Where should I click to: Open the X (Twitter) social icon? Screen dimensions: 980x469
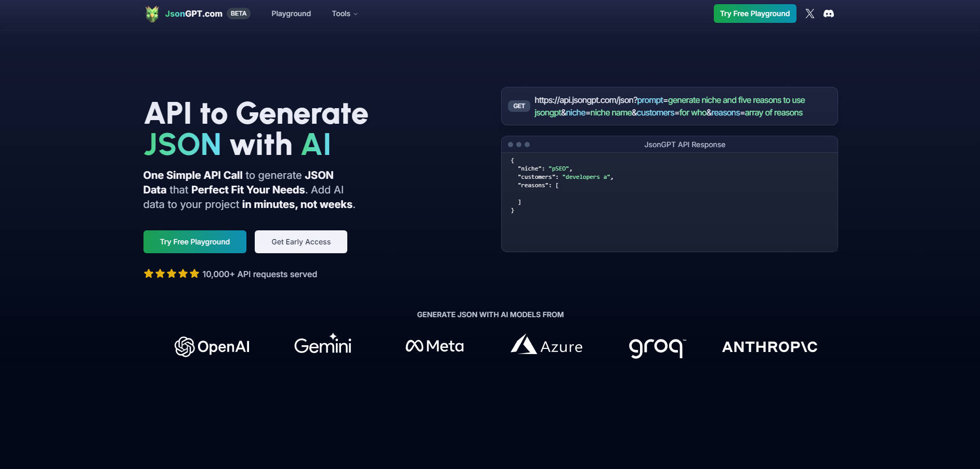coord(809,14)
